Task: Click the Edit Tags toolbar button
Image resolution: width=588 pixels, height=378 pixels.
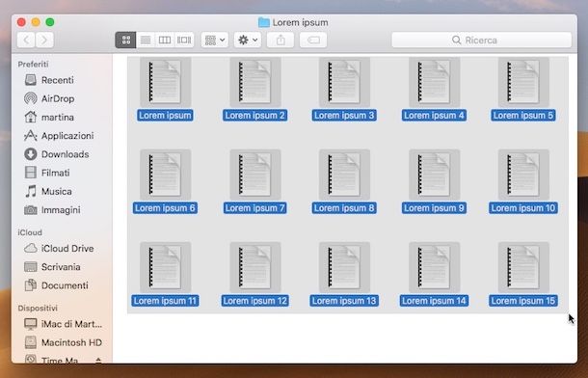Action: click(x=313, y=40)
